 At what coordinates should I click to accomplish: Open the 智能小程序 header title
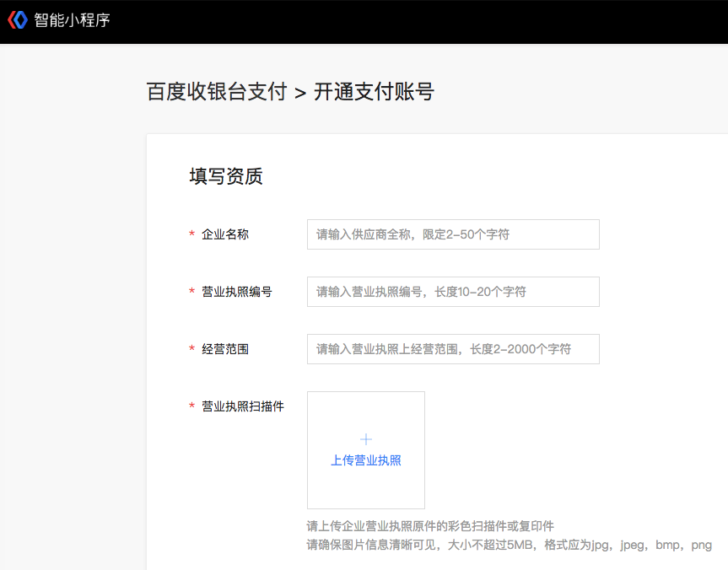pos(72,20)
